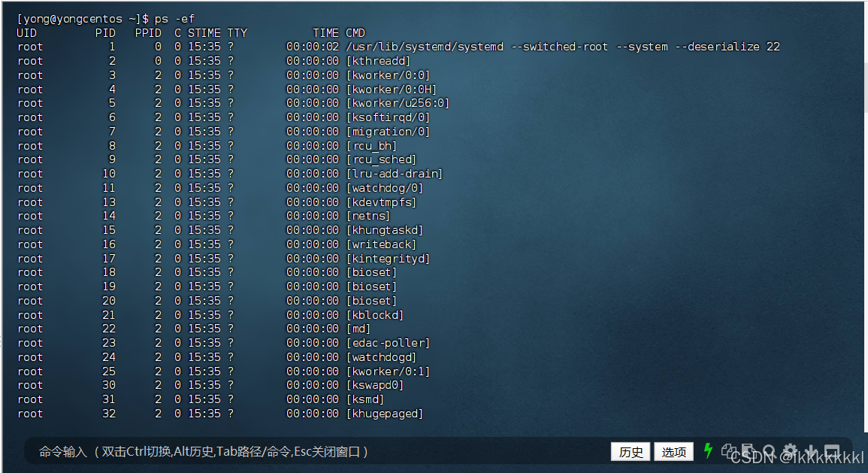Select the [edac-poller] process name
The image size is (868, 473).
(388, 343)
